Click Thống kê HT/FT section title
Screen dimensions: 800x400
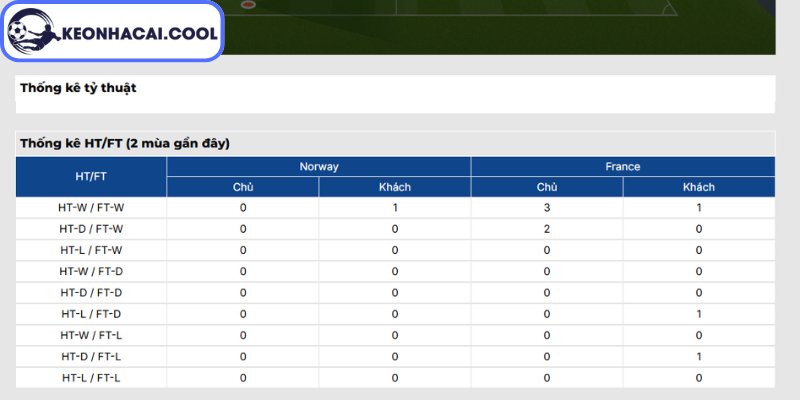click(x=125, y=143)
